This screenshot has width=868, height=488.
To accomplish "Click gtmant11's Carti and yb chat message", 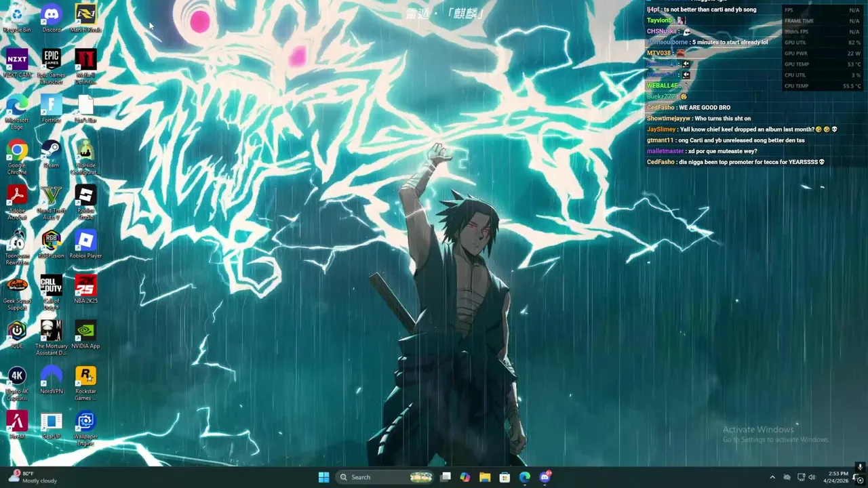I will pos(726,140).
